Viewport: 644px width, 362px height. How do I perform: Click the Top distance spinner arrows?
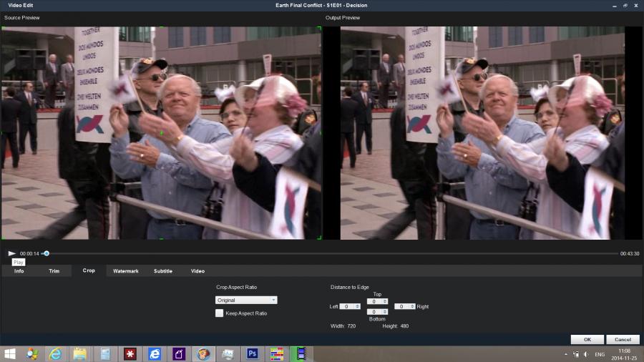coord(385,301)
